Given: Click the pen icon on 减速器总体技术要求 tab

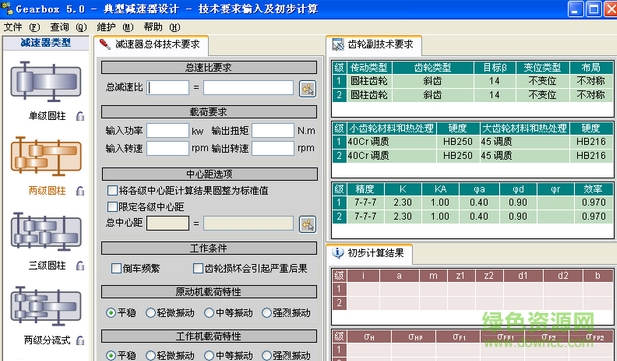Looking at the screenshot, I should click(105, 44).
